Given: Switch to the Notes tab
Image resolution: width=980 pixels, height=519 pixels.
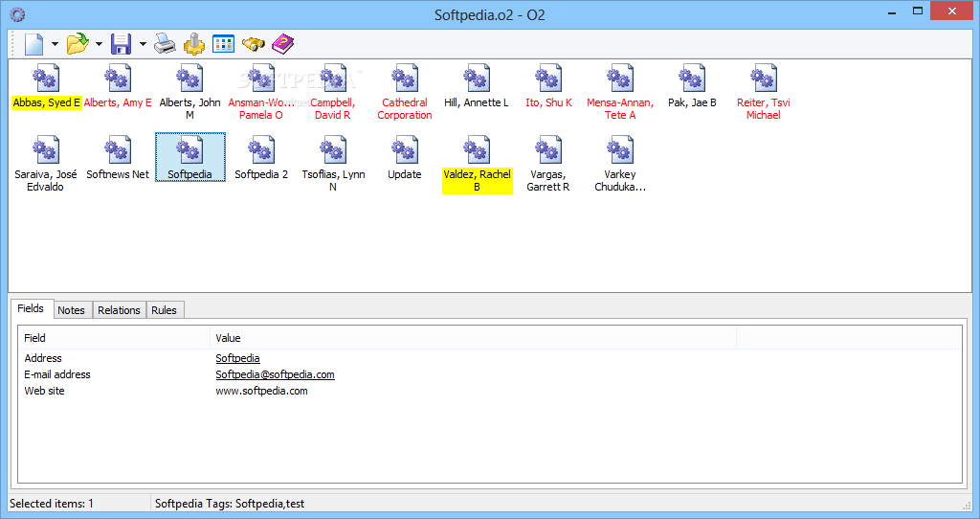Looking at the screenshot, I should coord(71,310).
